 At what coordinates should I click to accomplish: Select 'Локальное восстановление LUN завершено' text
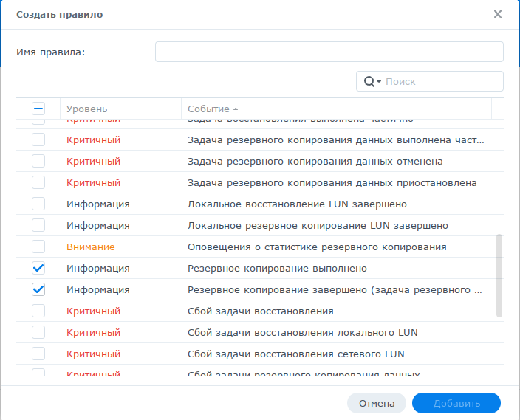coord(297,204)
